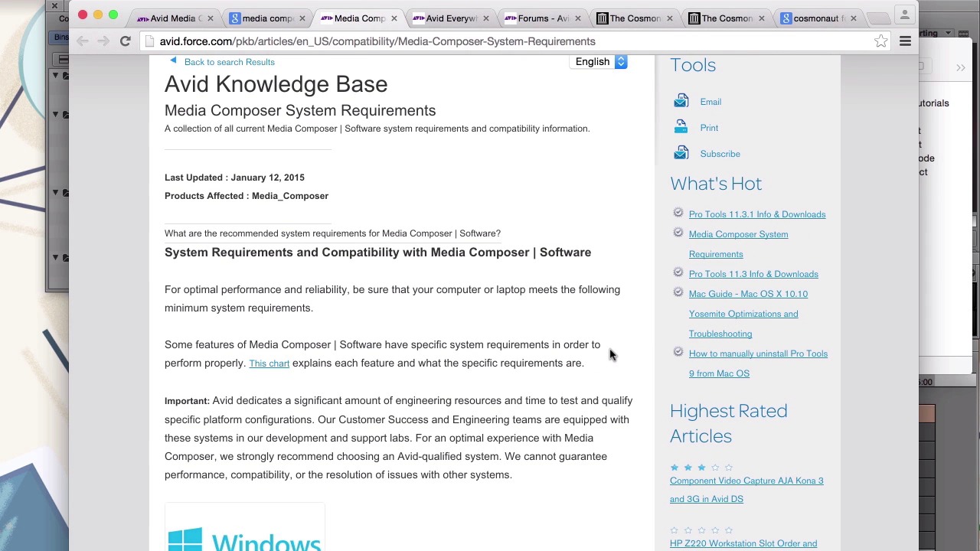Open Pro Tools 11.3 Info & Downloads

point(753,274)
